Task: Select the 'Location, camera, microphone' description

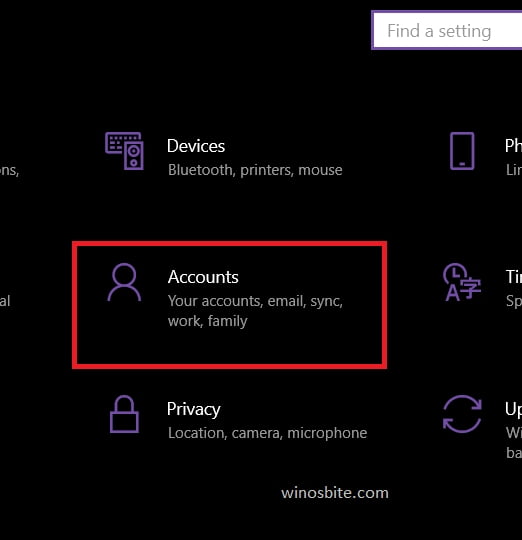Action: pos(268,433)
